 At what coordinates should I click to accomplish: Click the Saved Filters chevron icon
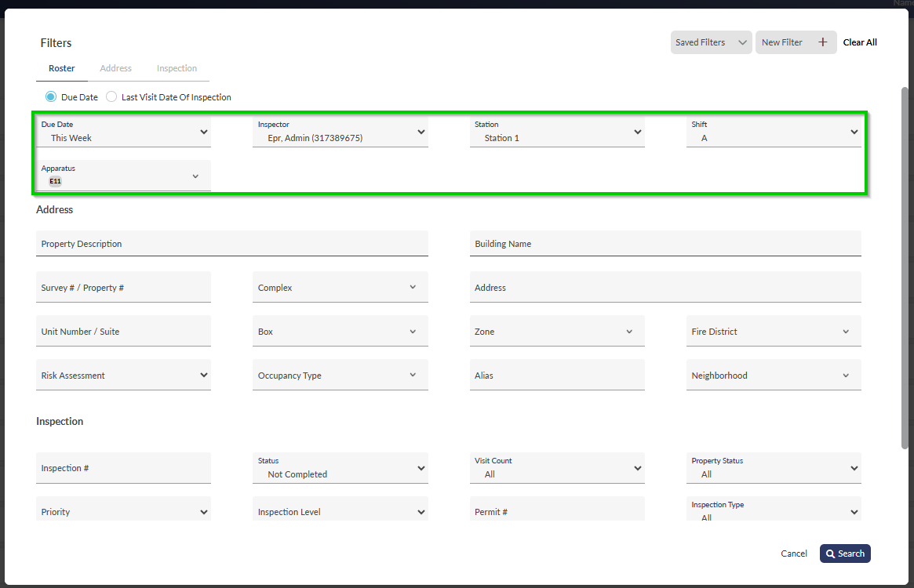(x=742, y=42)
